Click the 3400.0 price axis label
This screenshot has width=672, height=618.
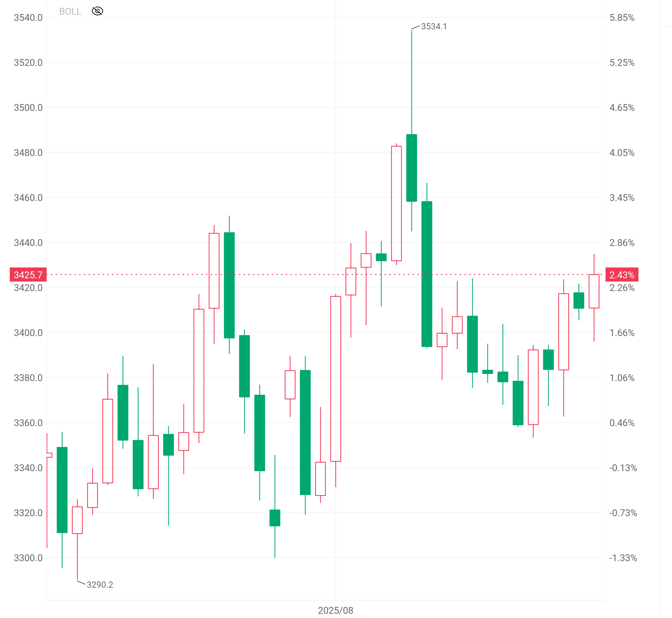28,333
